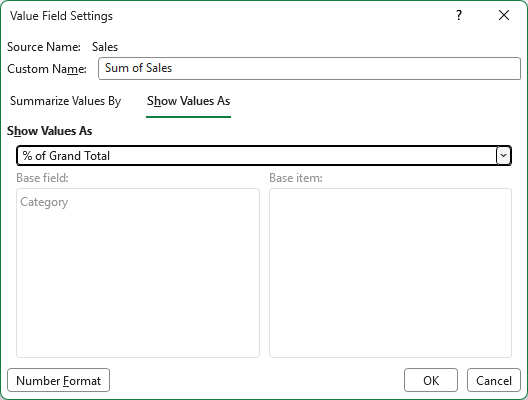Cancel the Value Field Settings dialog

tap(494, 380)
